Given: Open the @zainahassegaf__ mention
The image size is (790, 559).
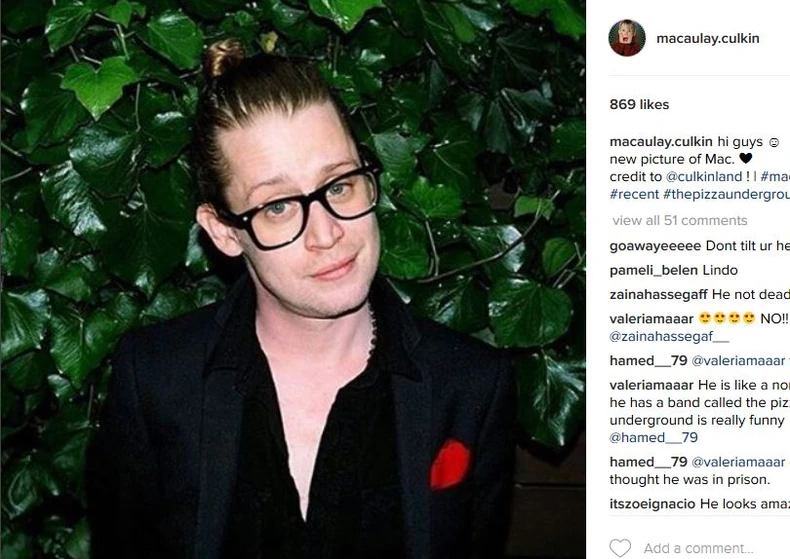Looking at the screenshot, I should pos(669,336).
